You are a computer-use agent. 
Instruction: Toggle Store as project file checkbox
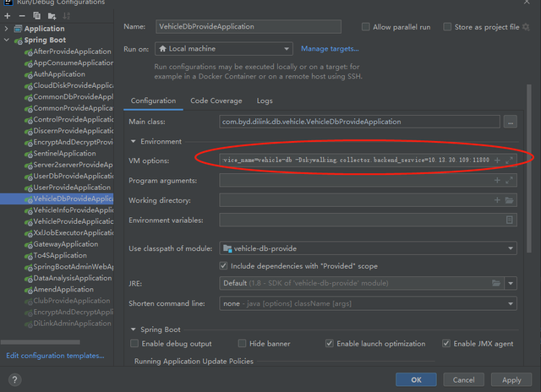pos(447,27)
